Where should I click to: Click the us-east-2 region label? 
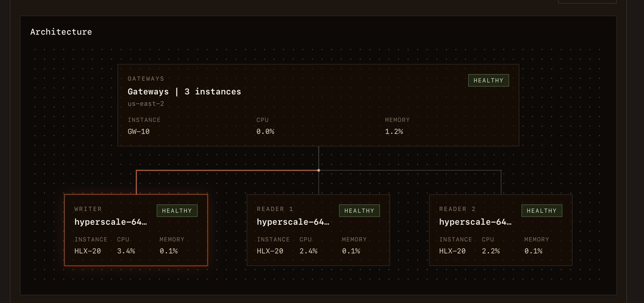click(147, 104)
